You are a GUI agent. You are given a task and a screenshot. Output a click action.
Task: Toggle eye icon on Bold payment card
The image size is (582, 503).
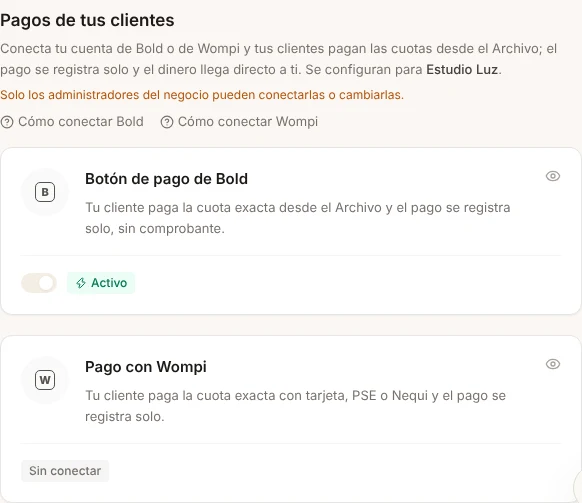tap(553, 176)
